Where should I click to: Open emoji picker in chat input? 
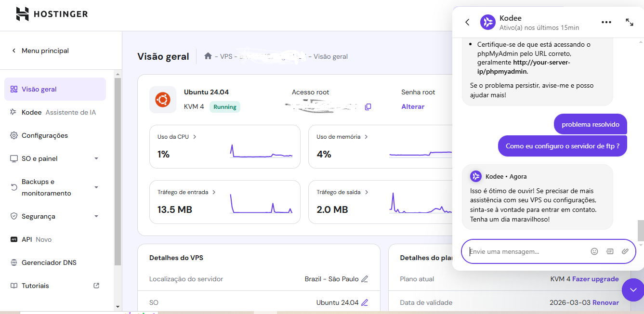594,251
